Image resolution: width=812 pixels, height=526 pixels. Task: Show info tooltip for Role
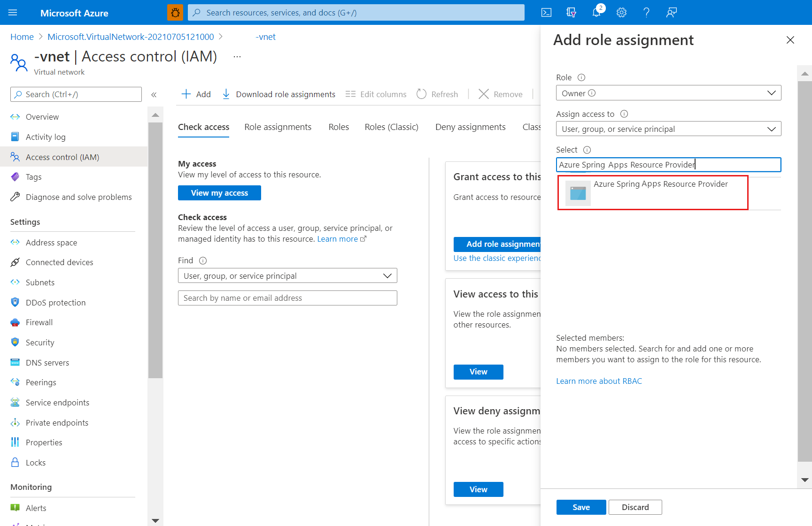[x=581, y=77]
